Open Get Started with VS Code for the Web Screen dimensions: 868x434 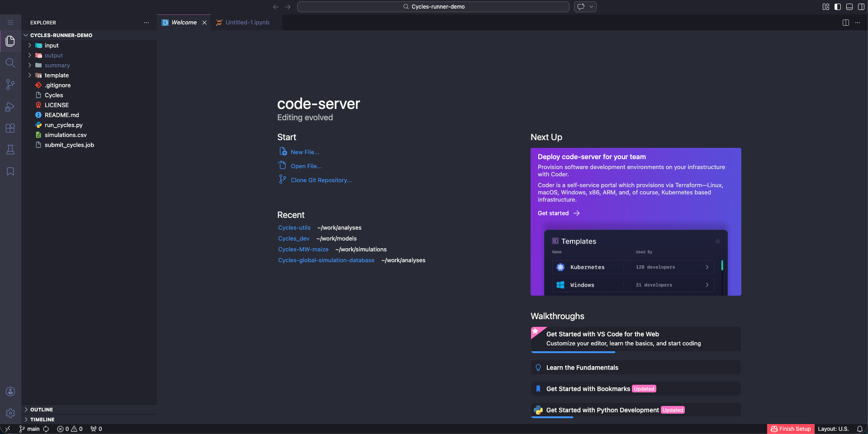pos(636,339)
